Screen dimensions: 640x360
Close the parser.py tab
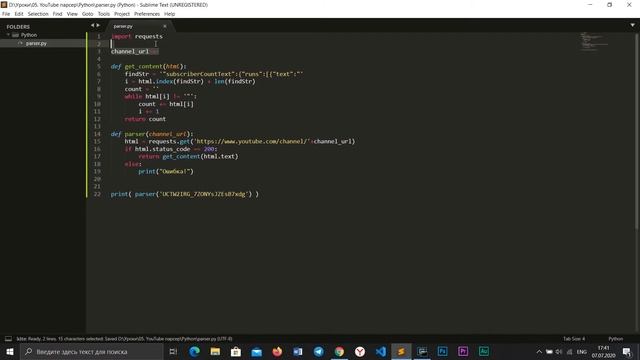click(x=165, y=26)
